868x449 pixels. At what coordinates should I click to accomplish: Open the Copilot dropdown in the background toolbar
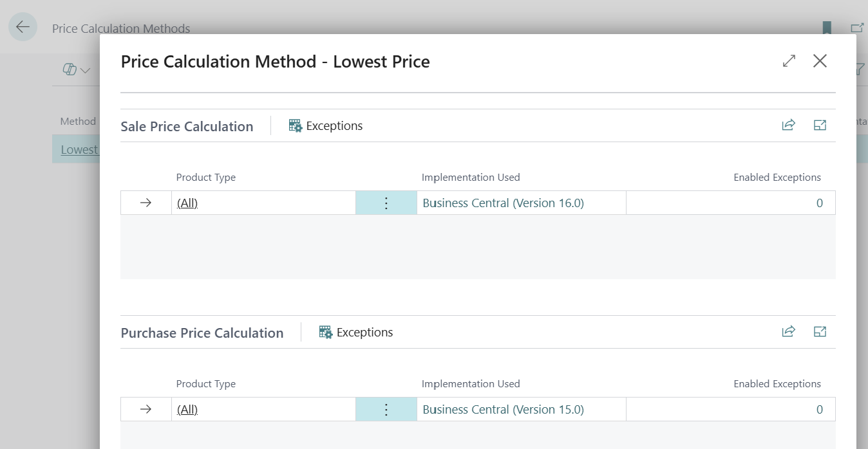(77, 69)
